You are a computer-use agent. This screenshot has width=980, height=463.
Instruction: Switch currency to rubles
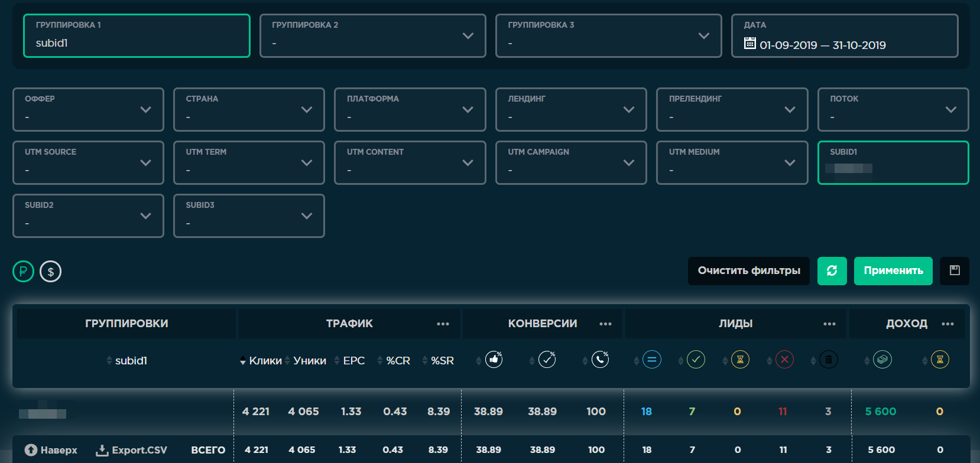(x=23, y=272)
